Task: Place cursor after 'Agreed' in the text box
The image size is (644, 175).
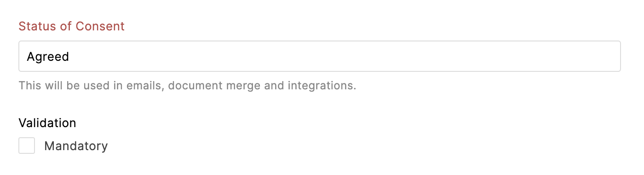Action: pyautogui.click(x=70, y=57)
